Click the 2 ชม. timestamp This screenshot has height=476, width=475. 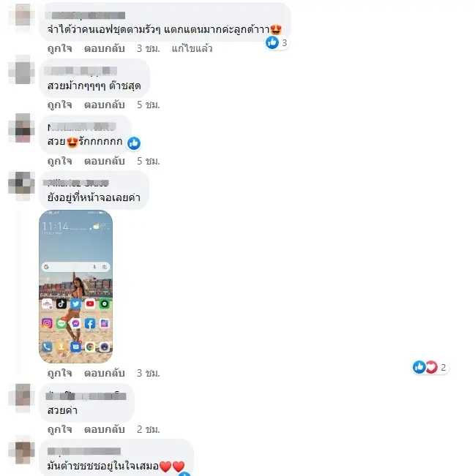(x=149, y=429)
